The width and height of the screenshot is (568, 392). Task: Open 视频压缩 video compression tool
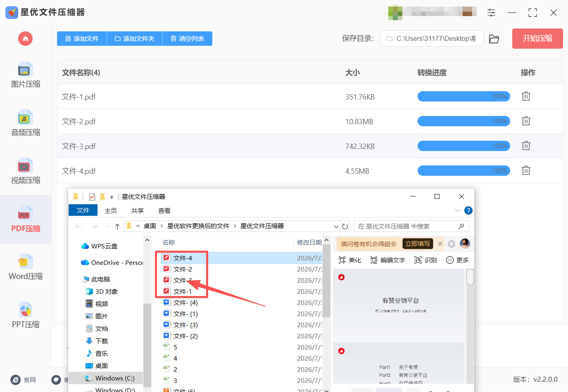tap(26, 171)
